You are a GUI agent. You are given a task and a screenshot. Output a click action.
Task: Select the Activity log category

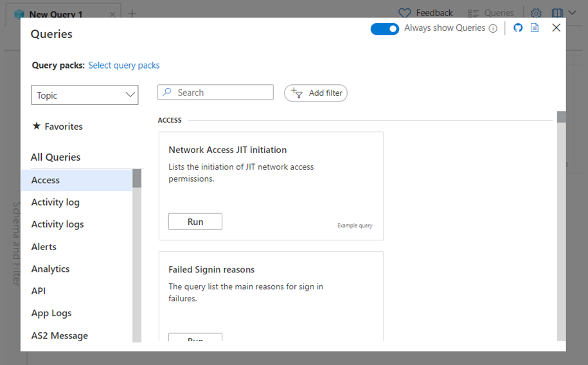[x=55, y=202]
